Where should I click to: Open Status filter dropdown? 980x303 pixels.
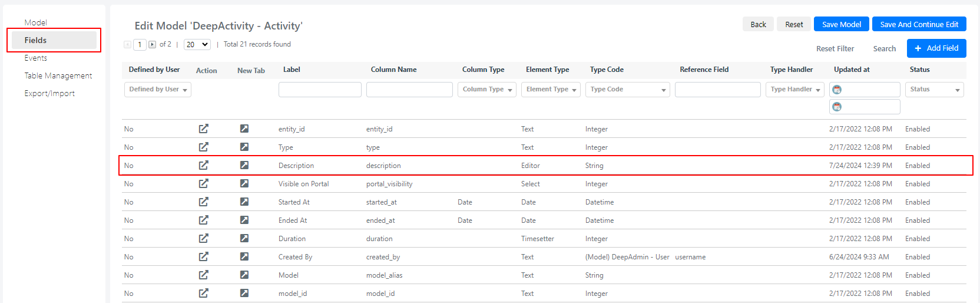[x=935, y=90]
